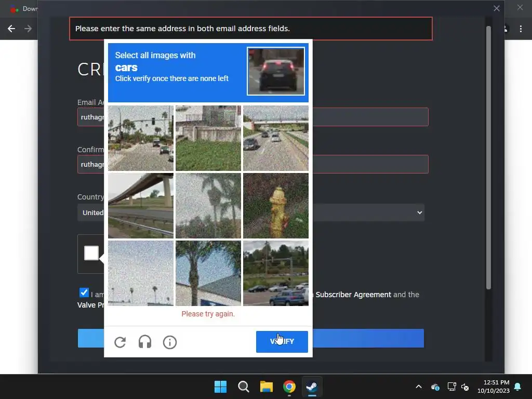Tick the empty captcha checkbox box
Screen dimensions: 532x399
click(x=91, y=253)
